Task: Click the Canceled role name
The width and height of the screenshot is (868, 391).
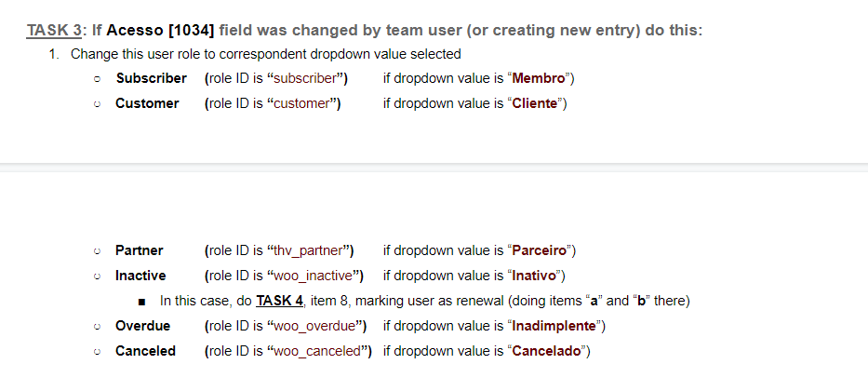Action: (145, 351)
